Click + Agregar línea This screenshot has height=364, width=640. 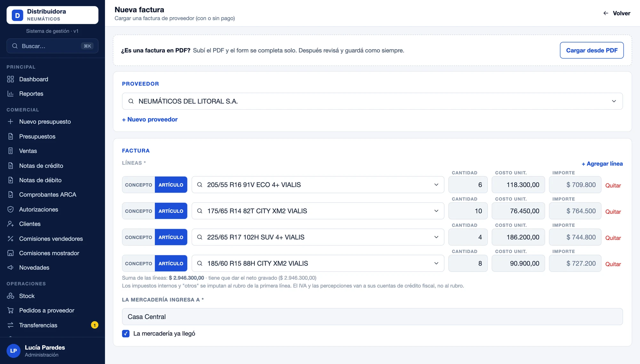[x=602, y=164]
